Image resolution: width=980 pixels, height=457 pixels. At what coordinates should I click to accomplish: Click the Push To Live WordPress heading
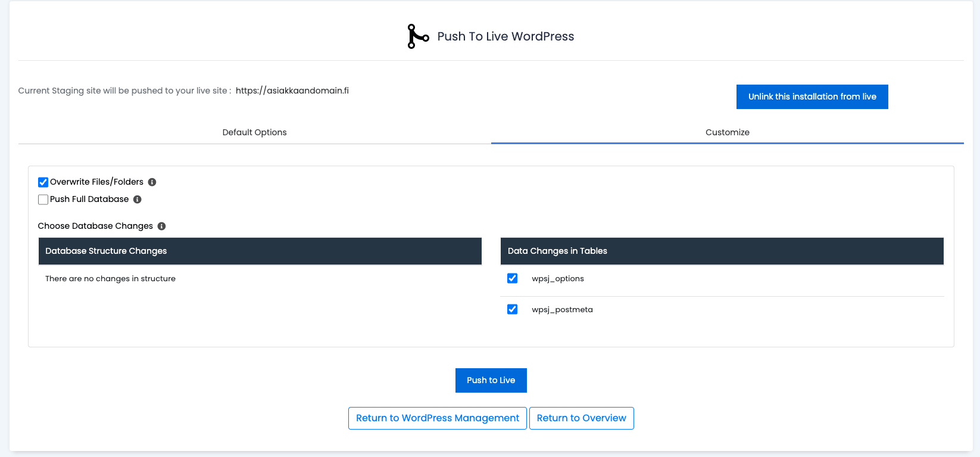click(505, 36)
